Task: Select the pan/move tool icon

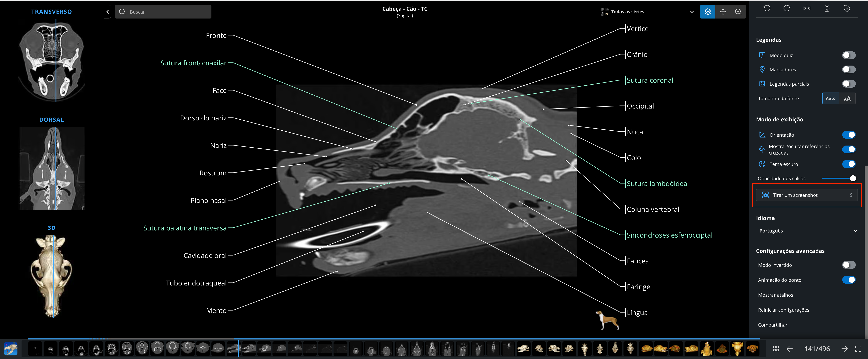Action: pos(723,12)
